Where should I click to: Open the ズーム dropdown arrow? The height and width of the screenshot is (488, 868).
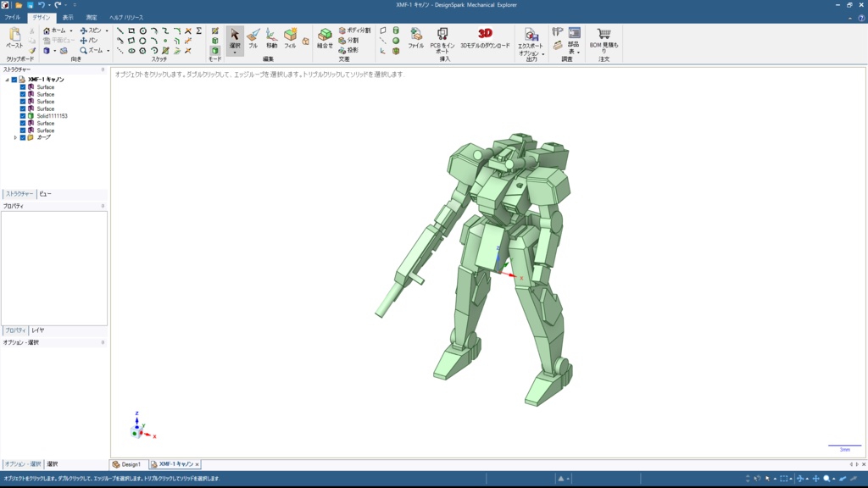[x=108, y=50]
